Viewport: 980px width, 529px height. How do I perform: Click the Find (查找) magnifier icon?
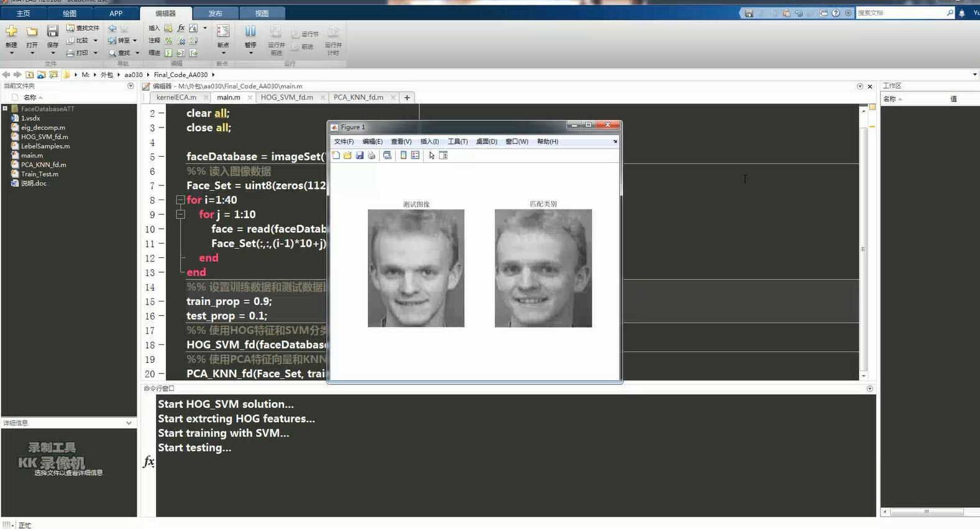tap(112, 53)
